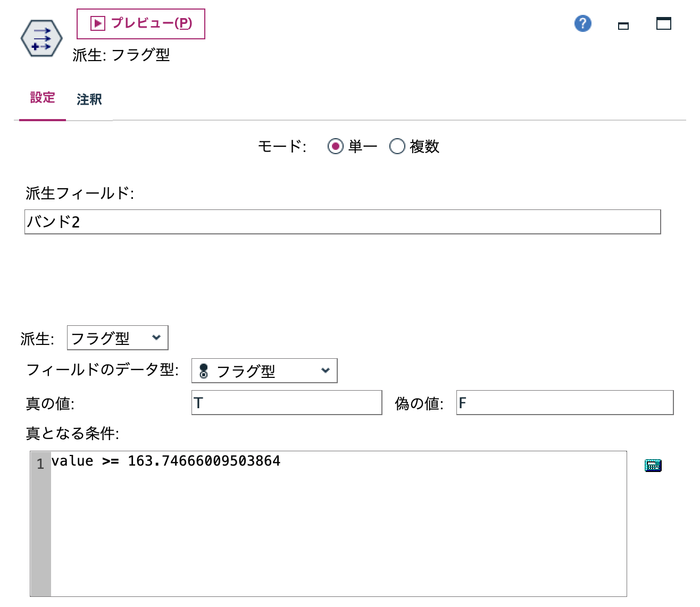The height and width of the screenshot is (607, 700).
Task: Select the 設定 tab
Action: point(42,98)
